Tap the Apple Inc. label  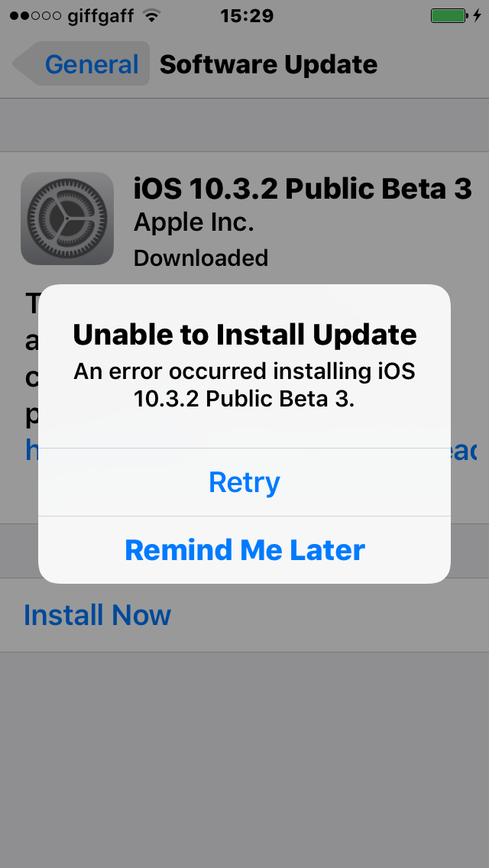(194, 223)
